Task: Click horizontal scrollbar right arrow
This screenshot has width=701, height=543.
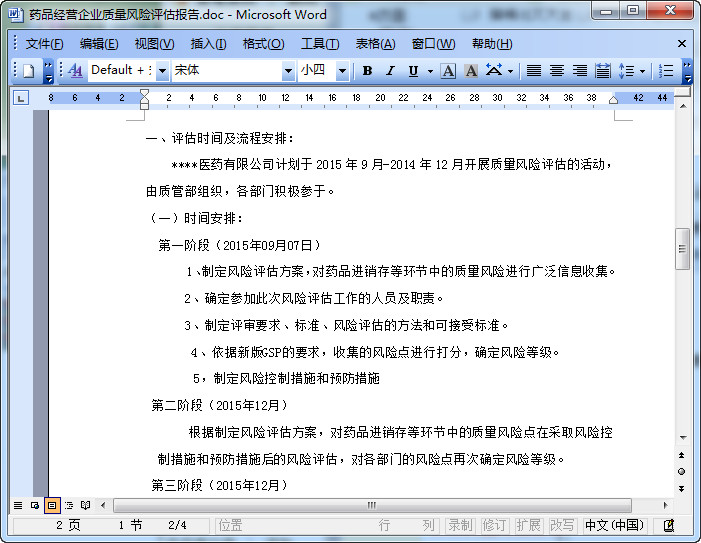Action: click(x=666, y=505)
